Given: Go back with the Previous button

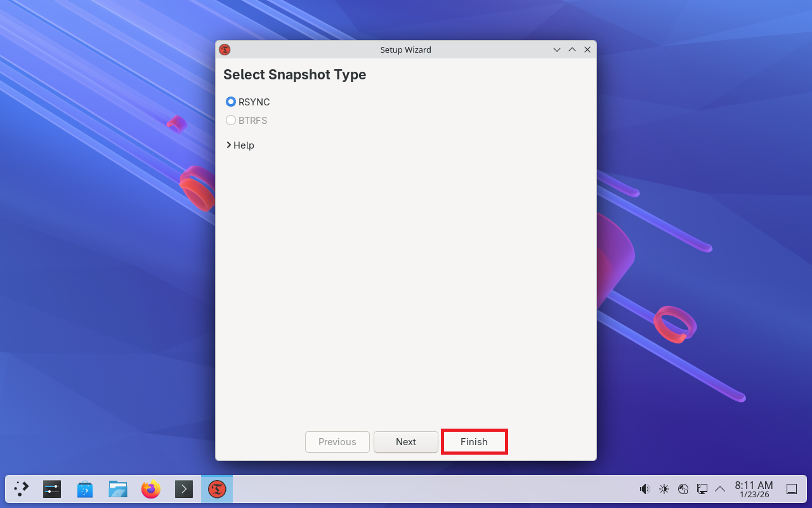Looking at the screenshot, I should 337,442.
